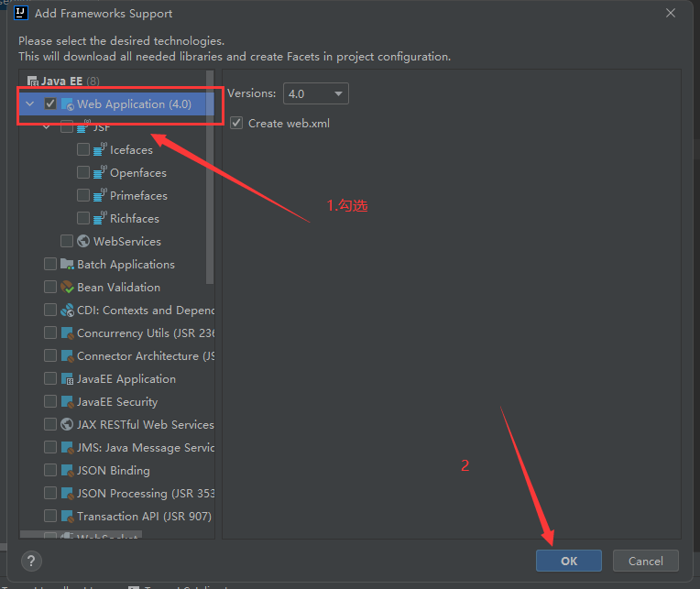The image size is (700, 589).
Task: Tick the WebServices checkbox
Action: tap(67, 241)
